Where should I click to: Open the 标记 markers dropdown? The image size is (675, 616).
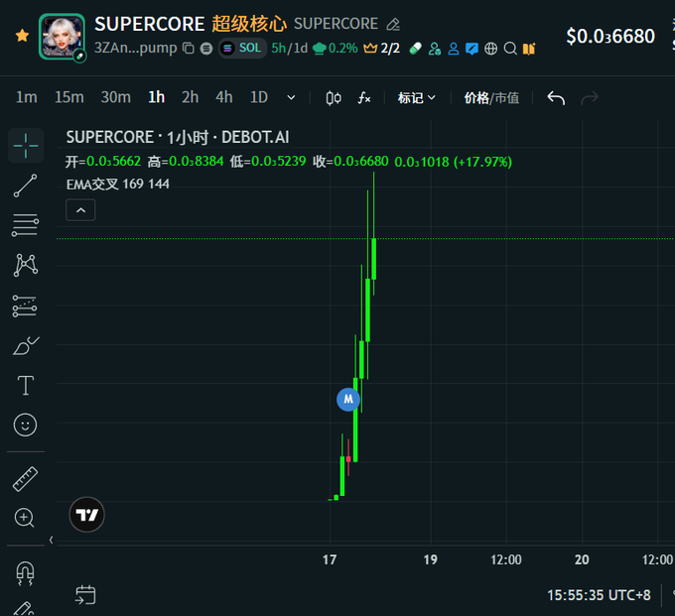(416, 98)
